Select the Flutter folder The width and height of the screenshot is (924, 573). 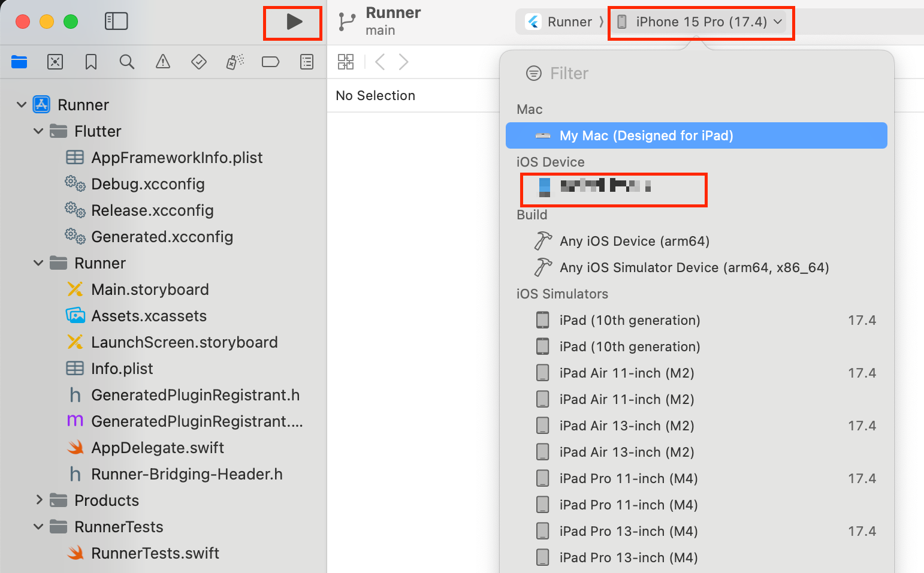(98, 131)
